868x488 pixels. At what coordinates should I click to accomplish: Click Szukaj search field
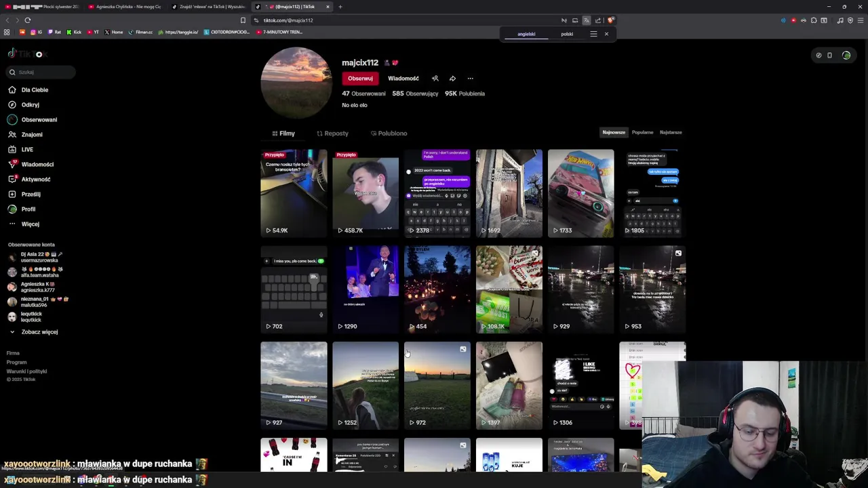pyautogui.click(x=41, y=72)
